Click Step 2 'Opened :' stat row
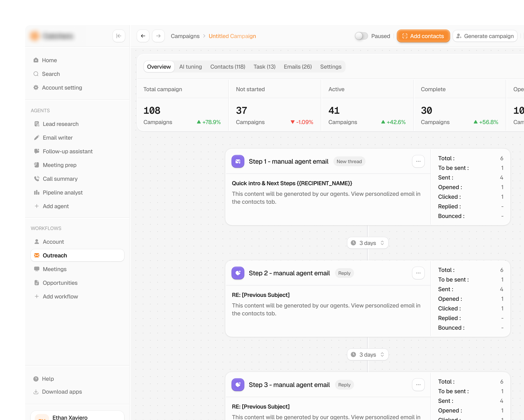This screenshot has width=524, height=420. point(471,299)
